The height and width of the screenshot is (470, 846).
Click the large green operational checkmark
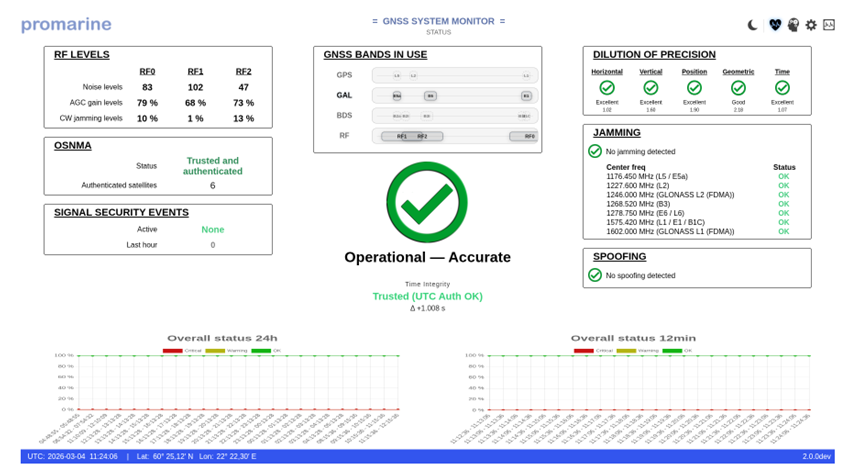427,202
